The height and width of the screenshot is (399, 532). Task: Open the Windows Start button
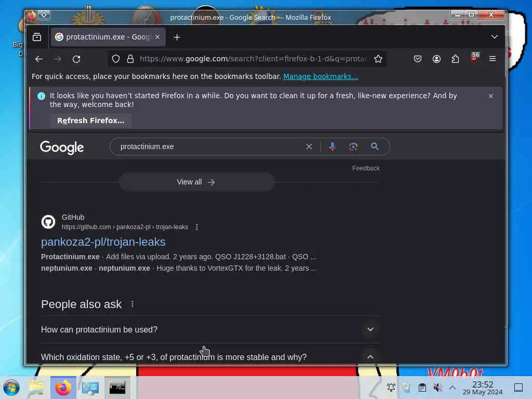pyautogui.click(x=11, y=388)
